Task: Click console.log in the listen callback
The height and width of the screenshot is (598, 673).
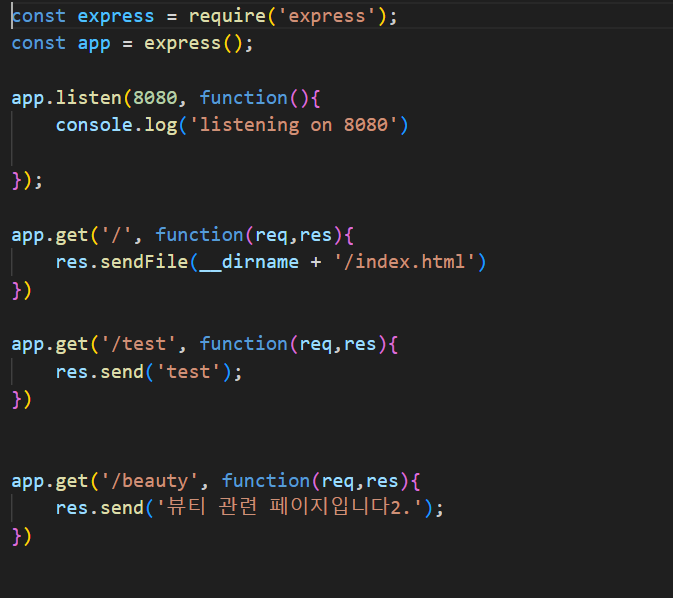Action: (x=116, y=125)
